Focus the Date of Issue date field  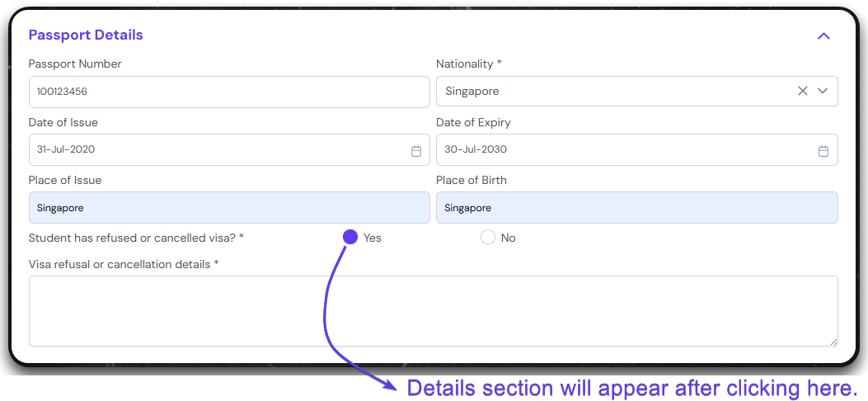(218, 150)
